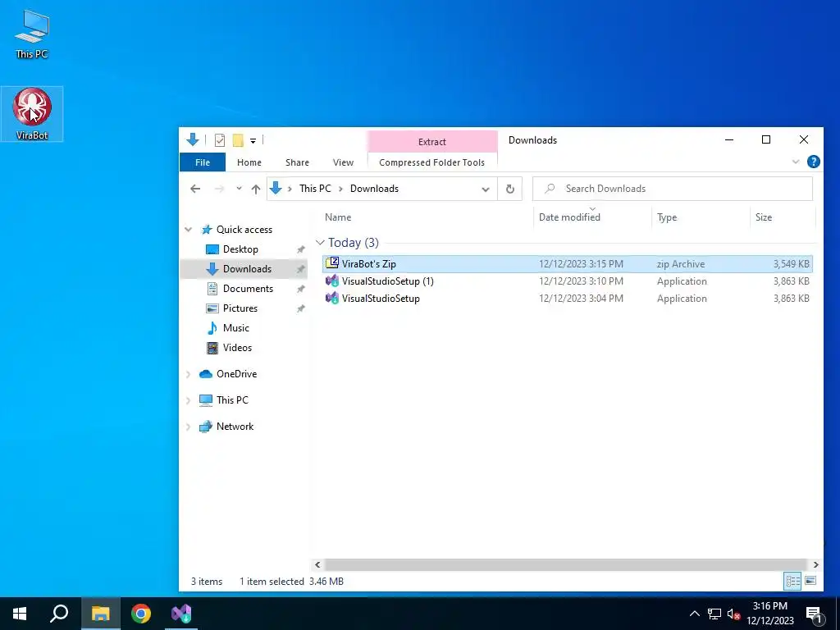Viewport: 840px width, 630px height.
Task: Open File Explorer help icon
Action: [x=813, y=162]
